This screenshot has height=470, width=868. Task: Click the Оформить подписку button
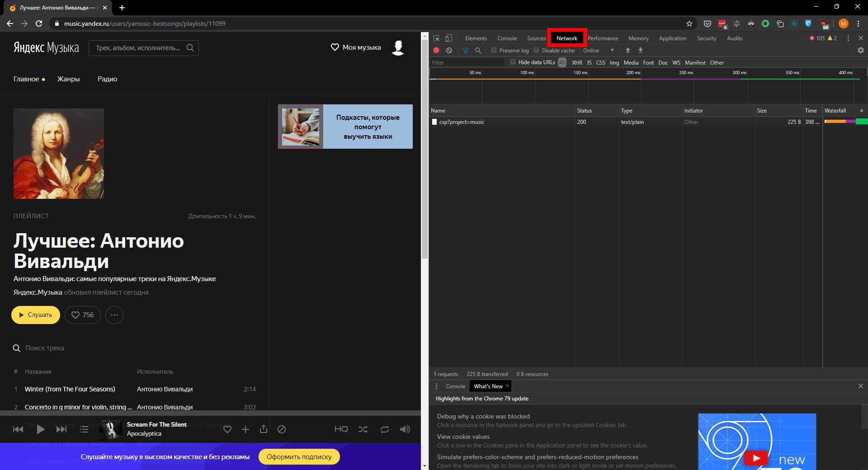299,457
